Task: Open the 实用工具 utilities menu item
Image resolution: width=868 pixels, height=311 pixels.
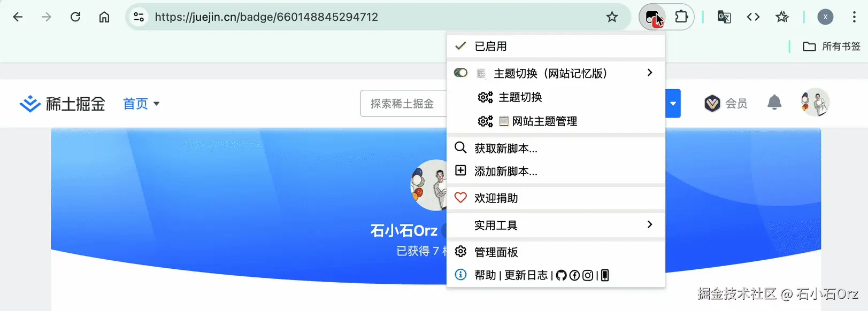Action: coord(556,225)
